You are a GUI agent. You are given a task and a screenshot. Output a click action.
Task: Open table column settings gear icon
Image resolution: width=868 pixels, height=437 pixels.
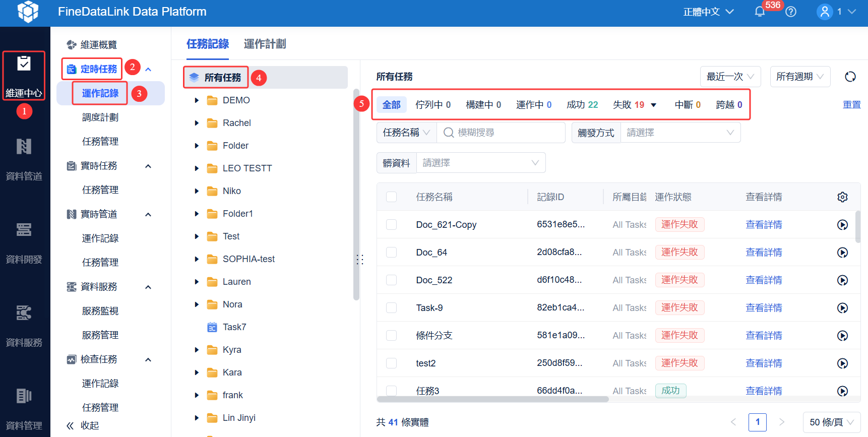coord(842,197)
